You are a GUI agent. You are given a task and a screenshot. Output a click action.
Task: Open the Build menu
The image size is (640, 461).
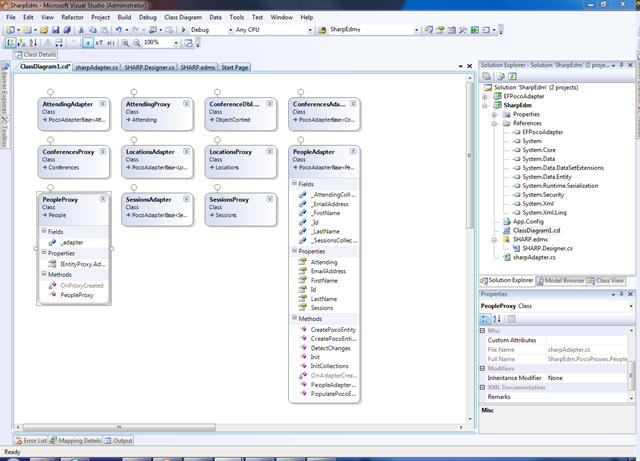(124, 17)
